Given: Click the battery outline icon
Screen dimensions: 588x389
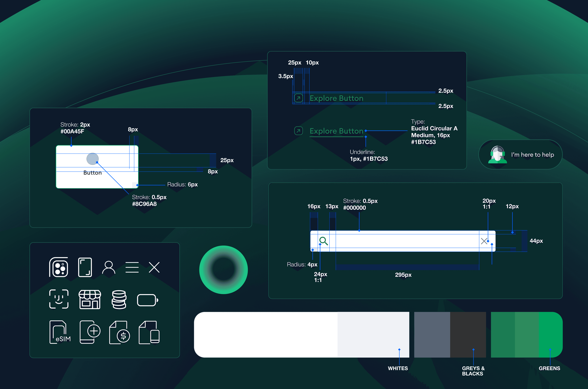Looking at the screenshot, I should pos(148,300).
